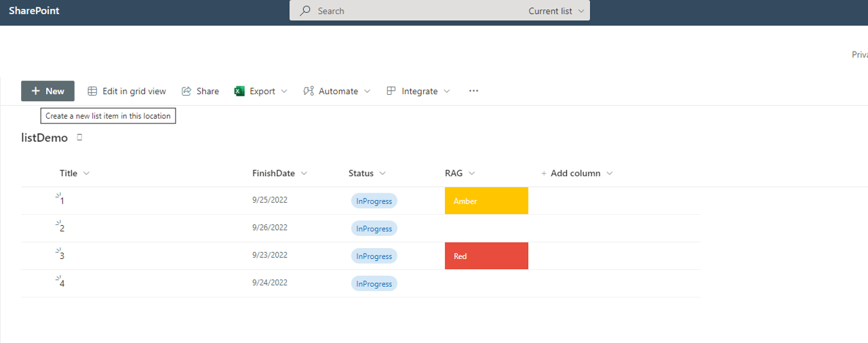Open the FinishDate column header menu
The height and width of the screenshot is (343, 868).
tap(279, 174)
